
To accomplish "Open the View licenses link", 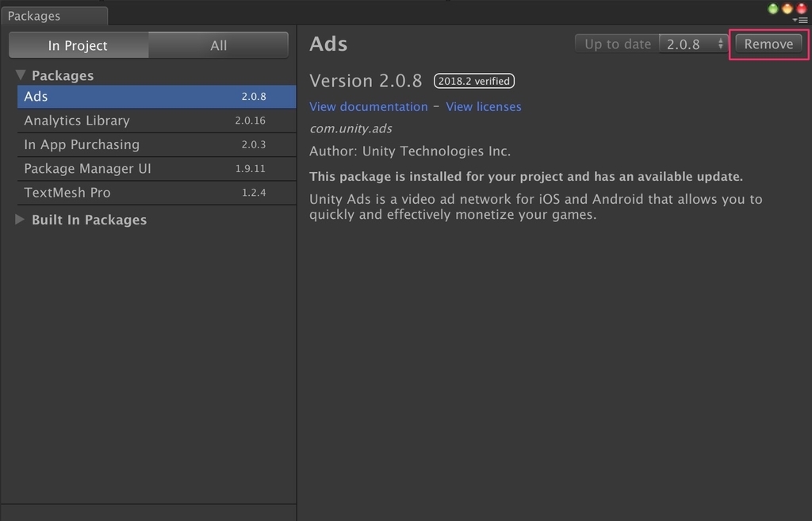I will click(484, 107).
